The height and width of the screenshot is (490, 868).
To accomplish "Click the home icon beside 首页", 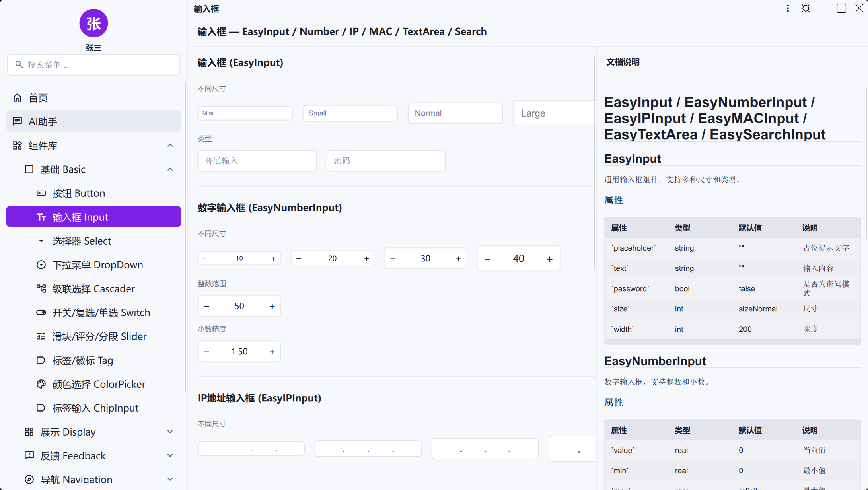I will (17, 98).
